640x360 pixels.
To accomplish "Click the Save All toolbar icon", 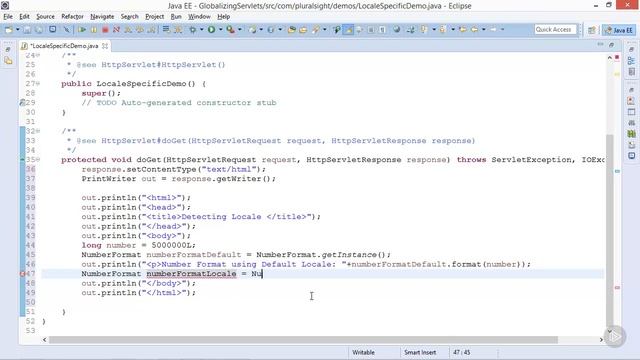I will pyautogui.click(x=39, y=29).
